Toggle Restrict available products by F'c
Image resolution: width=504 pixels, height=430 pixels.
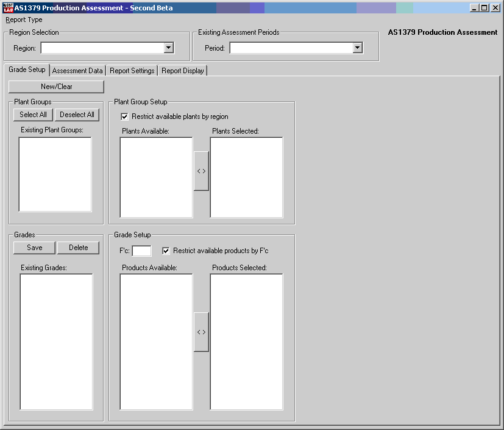pos(166,251)
